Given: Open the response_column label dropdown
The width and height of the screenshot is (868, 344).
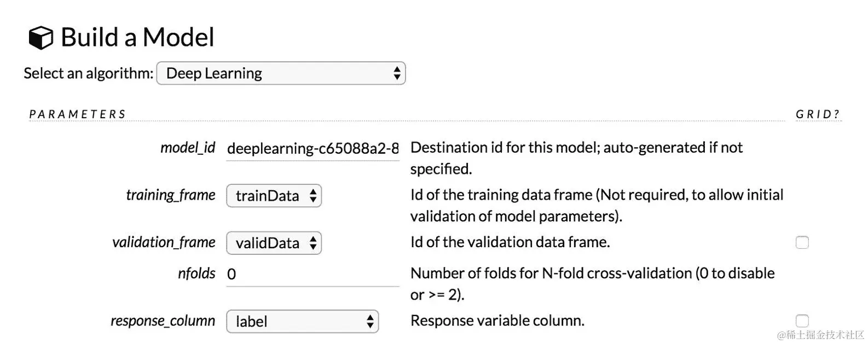Looking at the screenshot, I should tap(302, 322).
